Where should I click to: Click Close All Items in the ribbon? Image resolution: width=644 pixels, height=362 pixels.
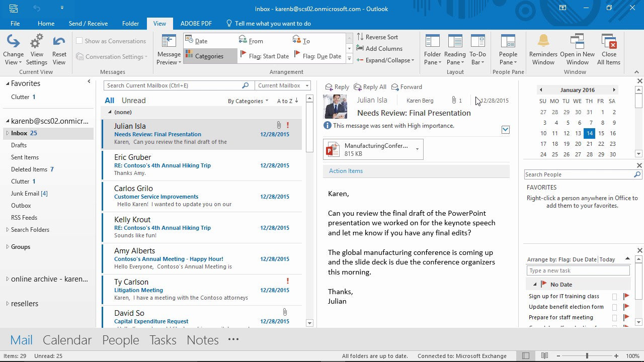(609, 49)
